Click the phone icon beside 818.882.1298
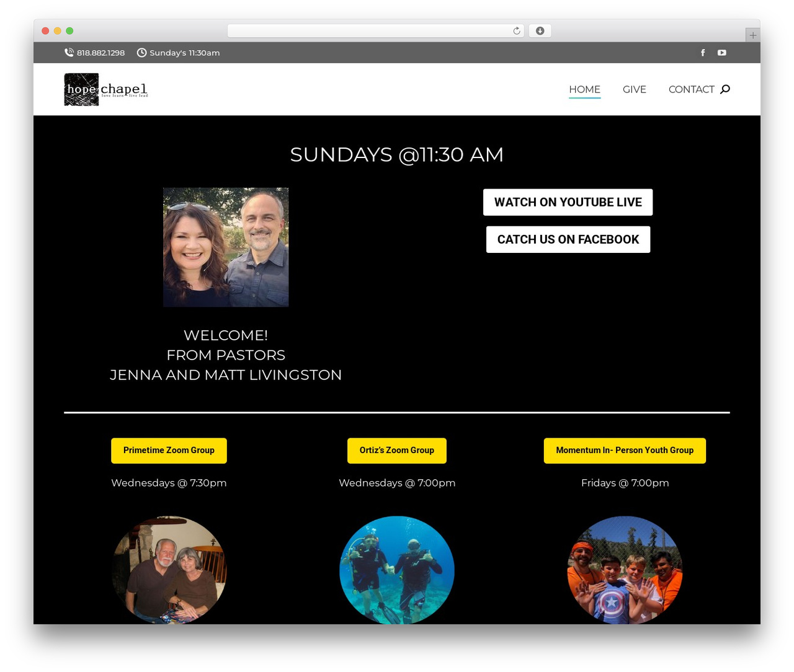This screenshot has height=672, width=794. 69,53
